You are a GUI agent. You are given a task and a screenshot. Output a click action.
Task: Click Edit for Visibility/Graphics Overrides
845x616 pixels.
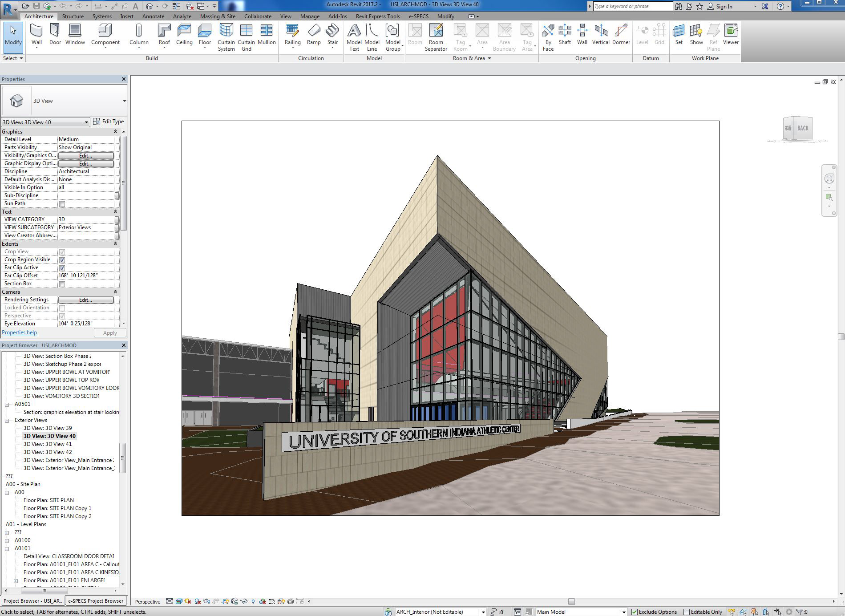[86, 156]
